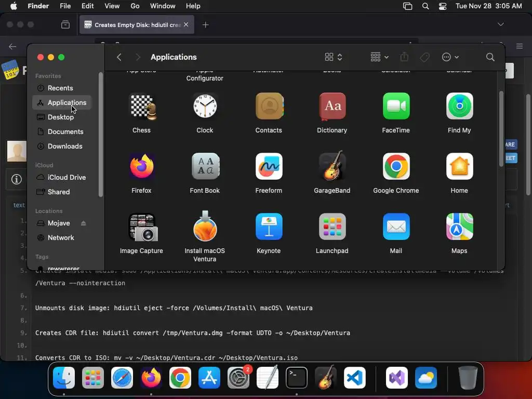Click the Applications list vertical scrollbar

click(501, 129)
